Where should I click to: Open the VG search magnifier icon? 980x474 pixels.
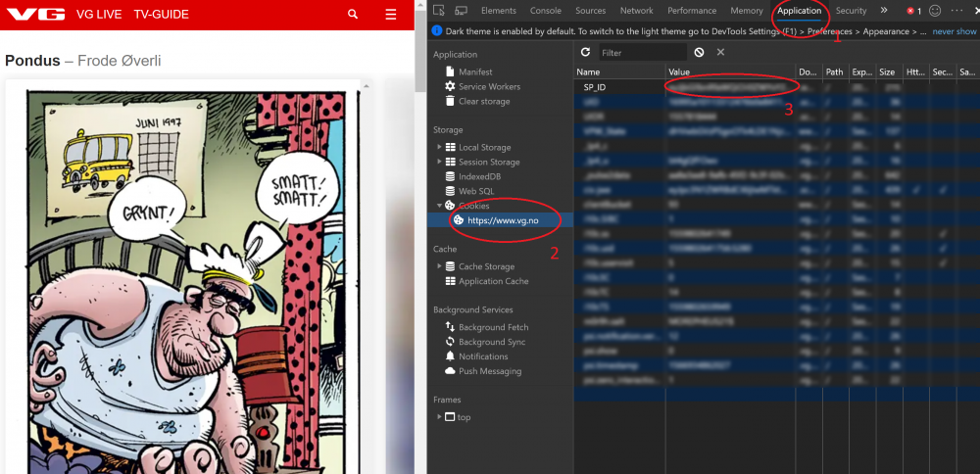tap(353, 15)
